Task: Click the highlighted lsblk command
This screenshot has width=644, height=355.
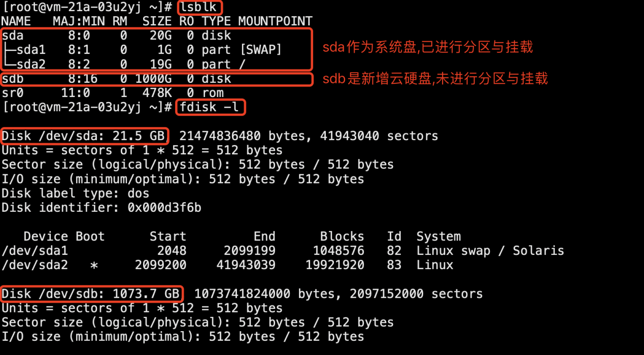Action: click(200, 8)
